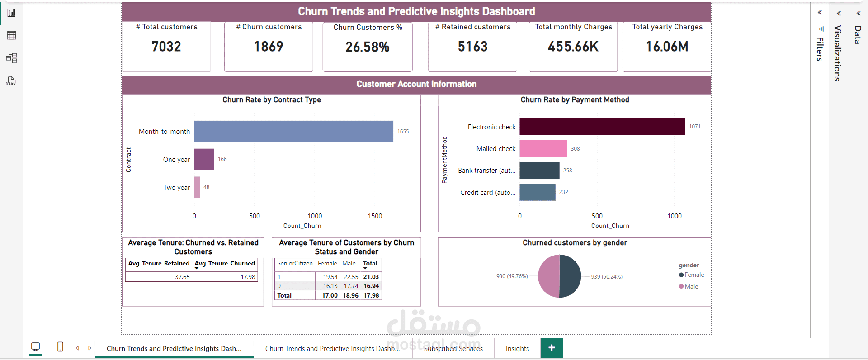Click value 21.03 in matrix
The height and width of the screenshot is (360, 868).
pos(371,277)
